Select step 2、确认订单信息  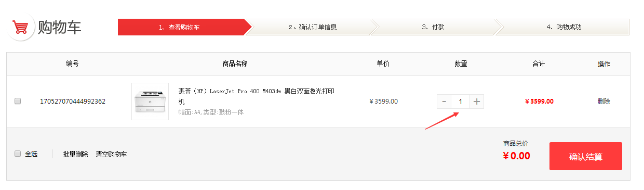point(313,27)
